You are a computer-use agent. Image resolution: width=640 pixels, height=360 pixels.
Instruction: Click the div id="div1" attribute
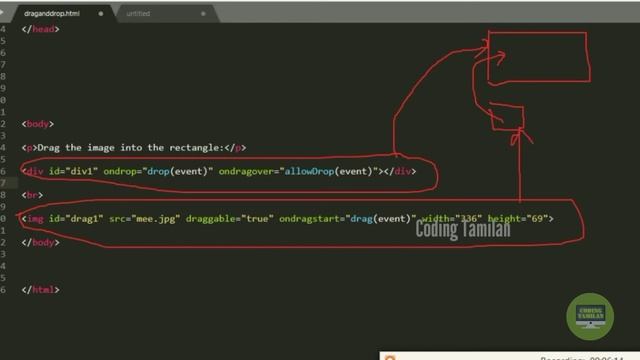click(x=73, y=171)
